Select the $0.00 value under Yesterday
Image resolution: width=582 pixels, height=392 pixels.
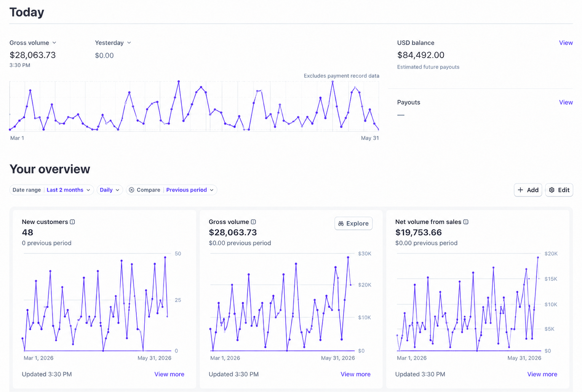pyautogui.click(x=104, y=55)
